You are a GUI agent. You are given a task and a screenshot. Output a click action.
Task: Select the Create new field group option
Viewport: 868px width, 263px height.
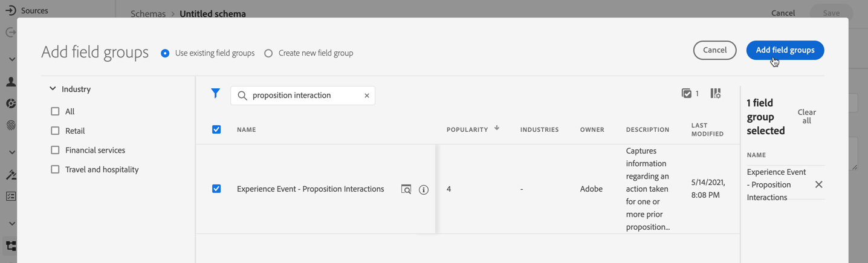pyautogui.click(x=268, y=53)
